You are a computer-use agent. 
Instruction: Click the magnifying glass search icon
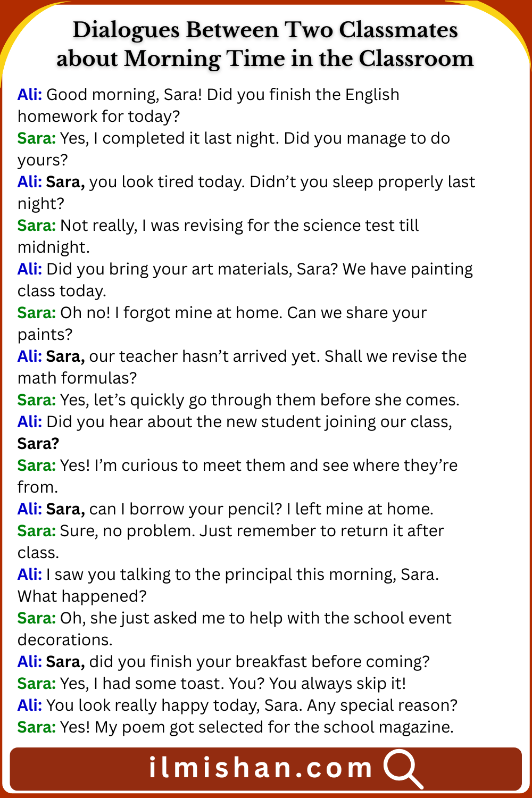pyautogui.click(x=403, y=768)
